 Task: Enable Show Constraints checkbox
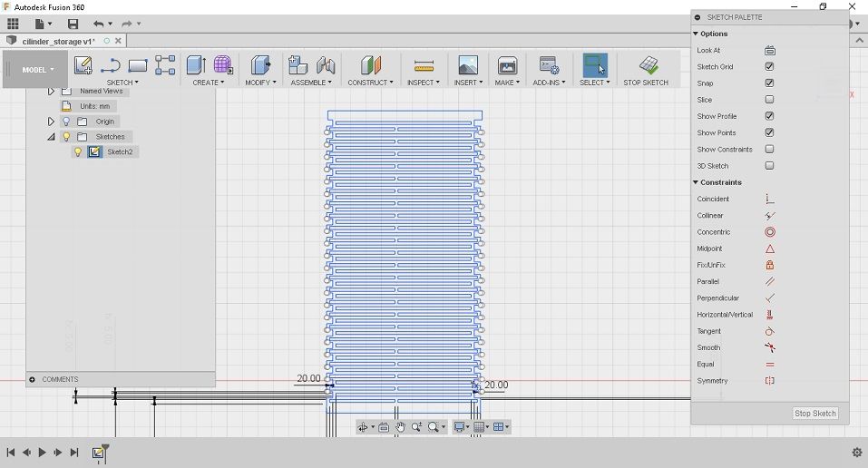769,149
